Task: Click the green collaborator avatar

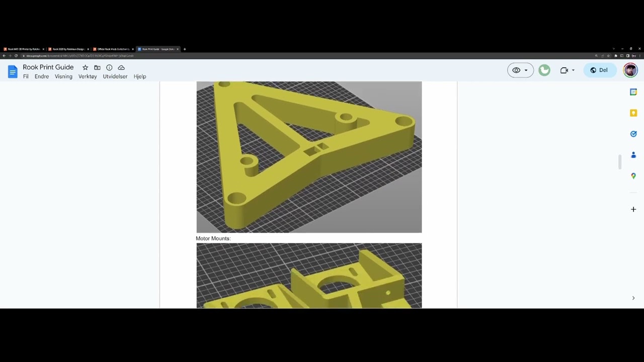Action: [x=544, y=70]
